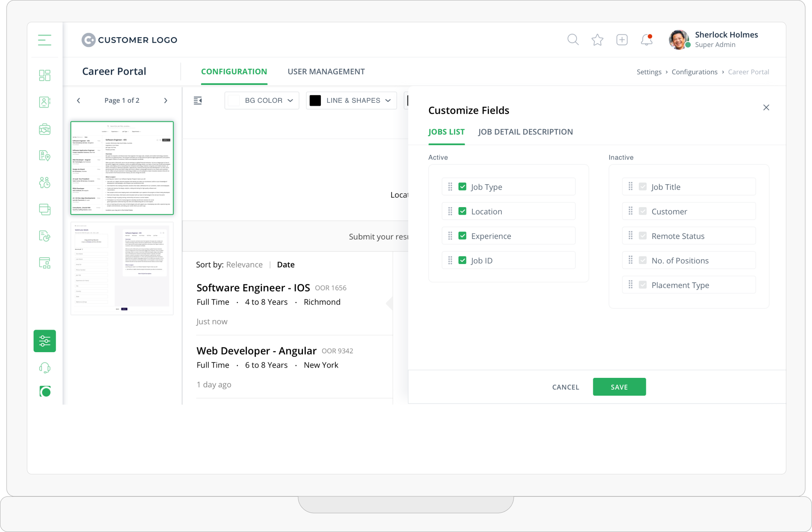The height and width of the screenshot is (532, 812).
Task: Go to next page chevron
Action: coord(166,100)
